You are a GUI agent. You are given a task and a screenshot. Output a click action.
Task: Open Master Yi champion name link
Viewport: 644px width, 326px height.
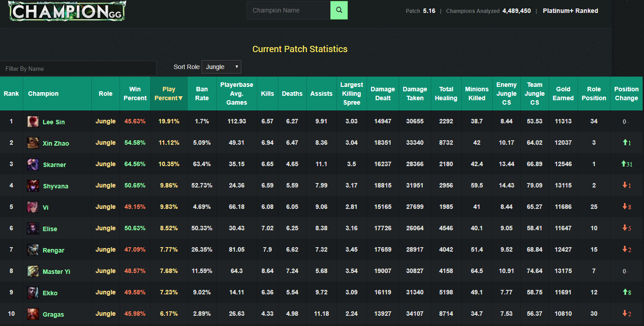tap(56, 272)
